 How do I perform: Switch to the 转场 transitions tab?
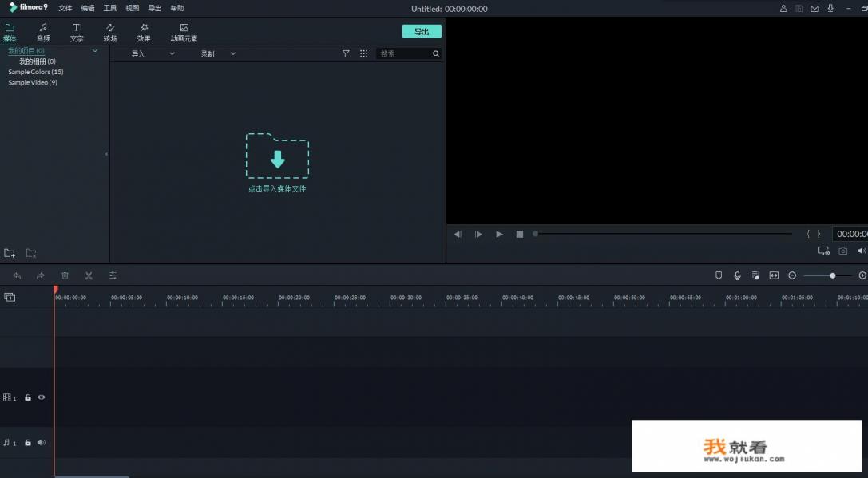pyautogui.click(x=110, y=33)
